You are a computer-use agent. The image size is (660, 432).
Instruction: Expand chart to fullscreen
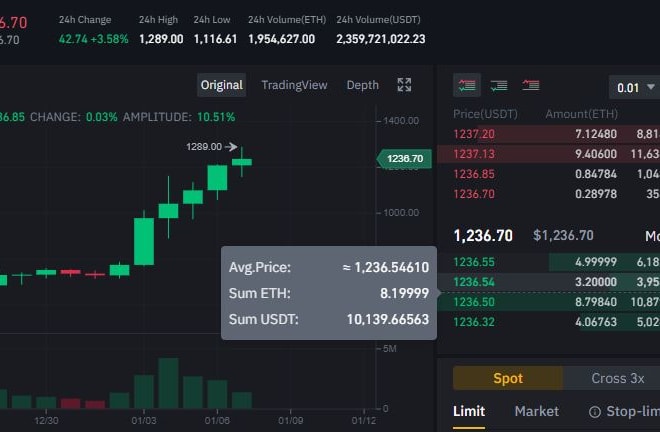click(404, 85)
